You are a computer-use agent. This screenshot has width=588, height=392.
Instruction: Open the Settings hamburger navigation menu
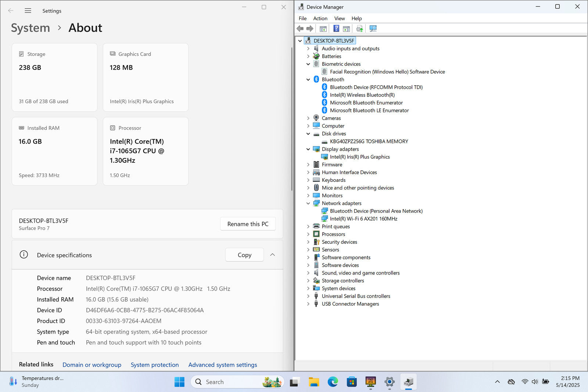click(28, 11)
